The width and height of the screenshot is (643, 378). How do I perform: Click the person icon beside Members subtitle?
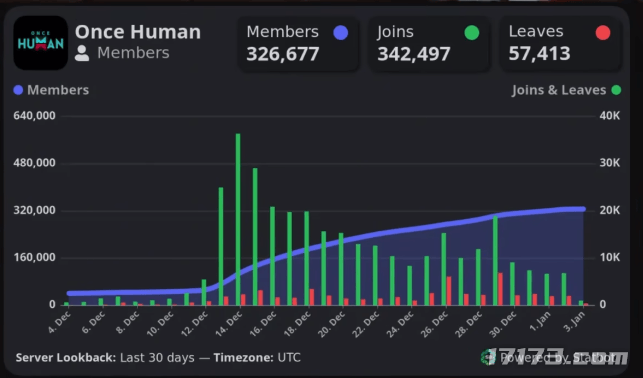click(82, 53)
